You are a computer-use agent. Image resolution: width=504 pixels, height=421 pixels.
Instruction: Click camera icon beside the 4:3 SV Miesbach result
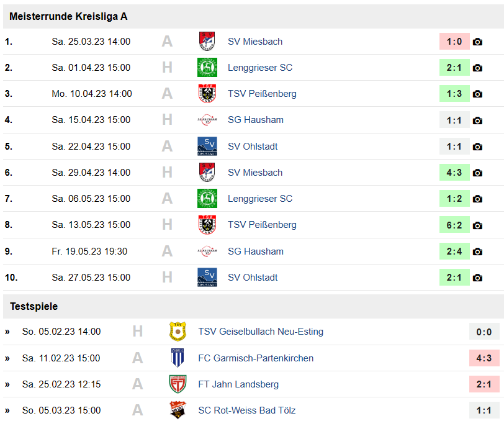(477, 173)
